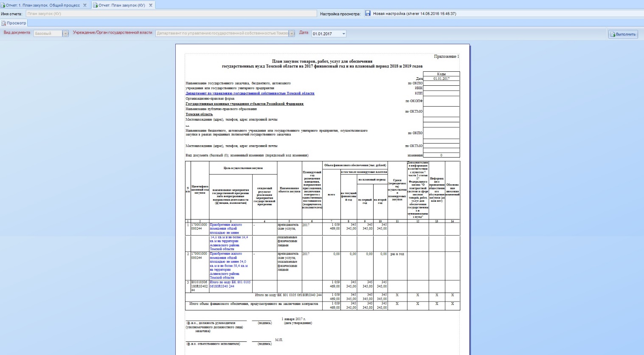Open the Вид документа dropdown arrow
This screenshot has height=355, width=644.
[65, 34]
